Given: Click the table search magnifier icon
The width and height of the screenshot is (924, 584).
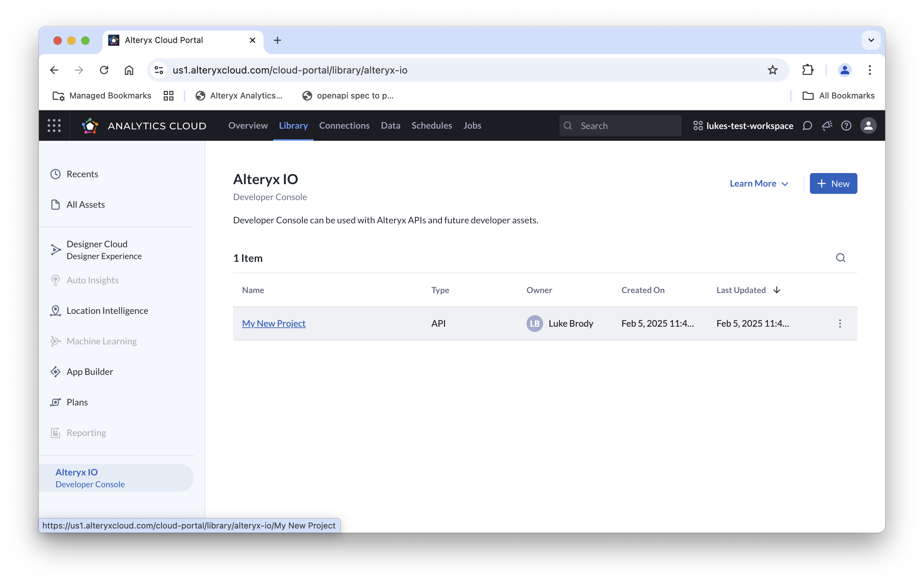Looking at the screenshot, I should [x=840, y=258].
